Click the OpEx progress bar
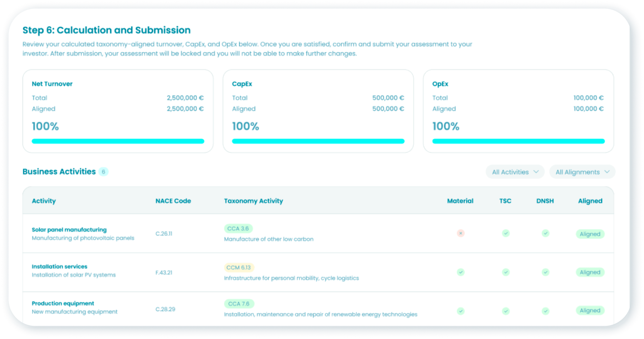644x339 pixels. 518,141
